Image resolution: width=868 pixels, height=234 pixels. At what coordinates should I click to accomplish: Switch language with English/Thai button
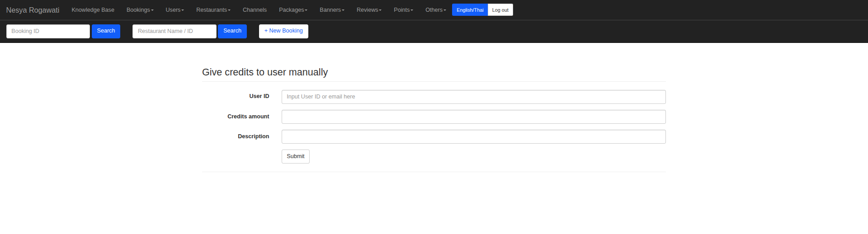470,10
